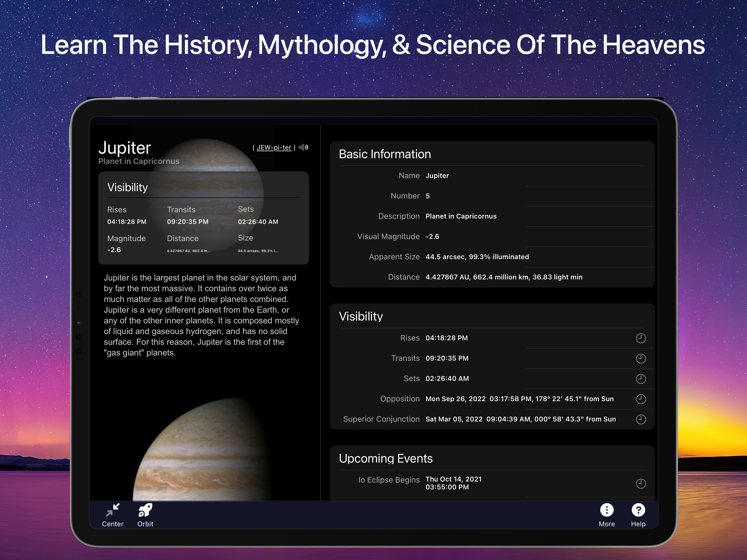Click Io Eclipse Begins clock icon
The width and height of the screenshot is (747, 560).
pos(641,484)
